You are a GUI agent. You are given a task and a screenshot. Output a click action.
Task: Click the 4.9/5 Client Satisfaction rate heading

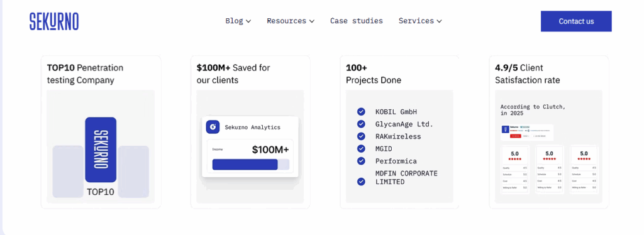[x=528, y=74]
